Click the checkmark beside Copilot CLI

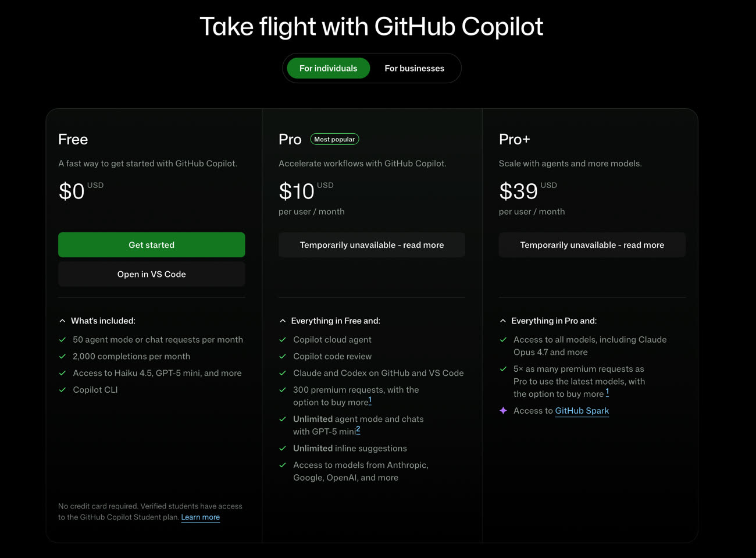[x=62, y=390]
